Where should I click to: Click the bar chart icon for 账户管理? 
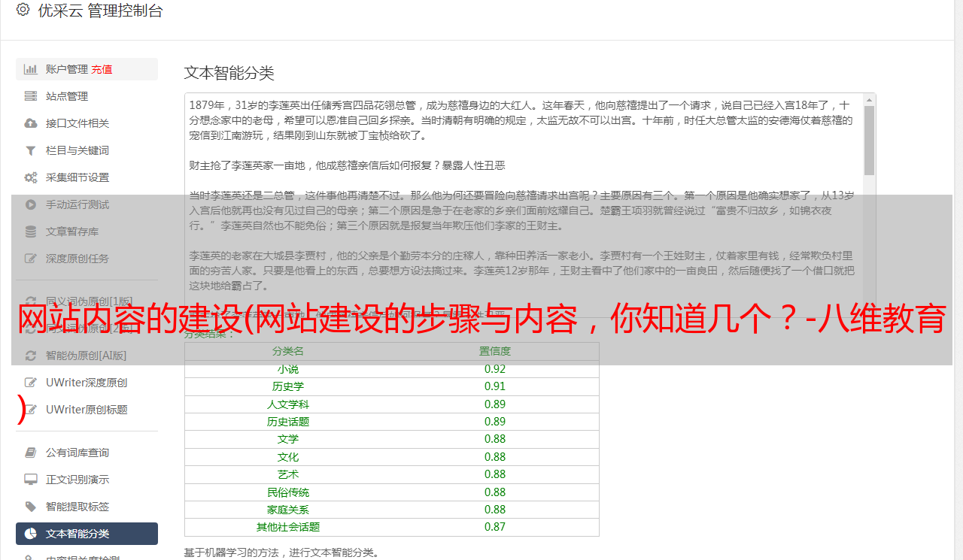[31, 69]
